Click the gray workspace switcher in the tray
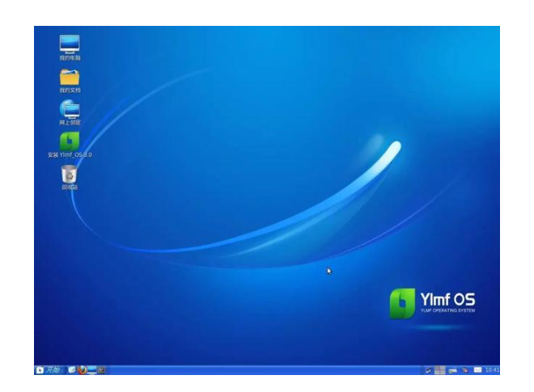This screenshot has width=534, height=392. [x=441, y=369]
